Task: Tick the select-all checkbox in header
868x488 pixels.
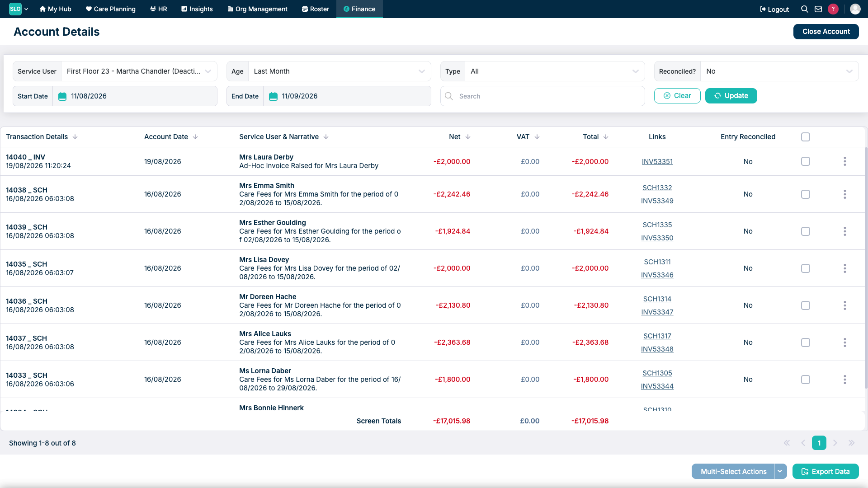Action: coord(806,137)
